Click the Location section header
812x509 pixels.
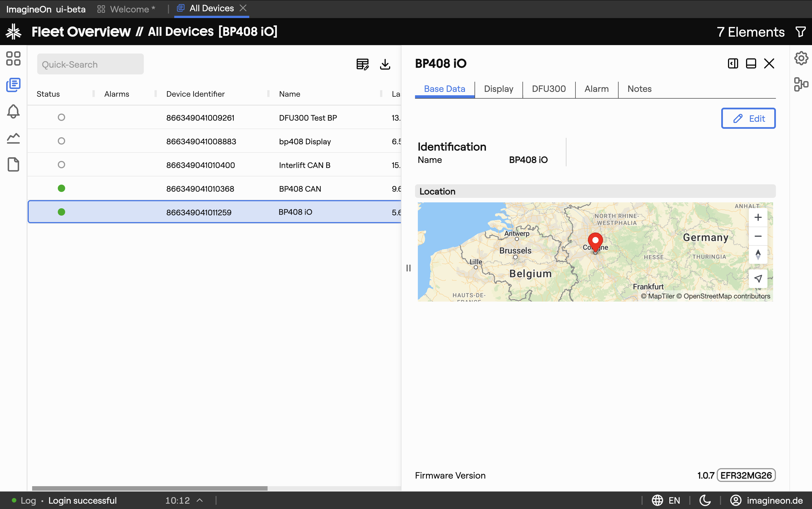tap(595, 191)
